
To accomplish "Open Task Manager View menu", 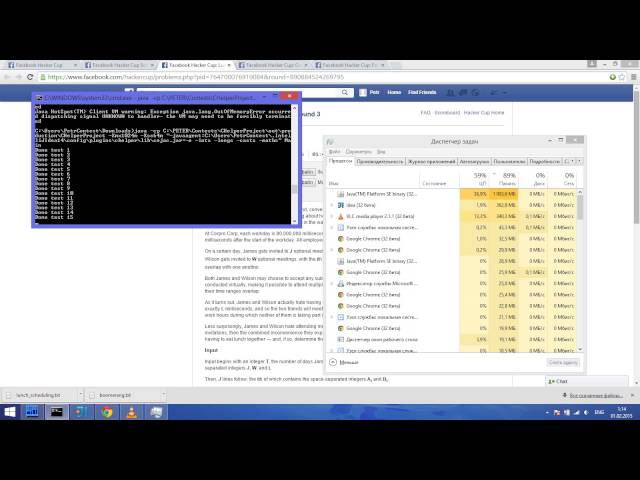I will pos(381,152).
